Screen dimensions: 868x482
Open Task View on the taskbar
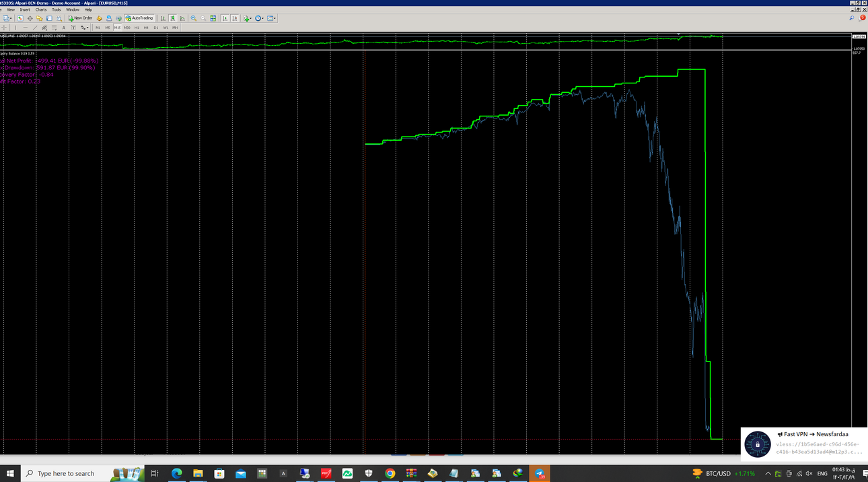154,473
